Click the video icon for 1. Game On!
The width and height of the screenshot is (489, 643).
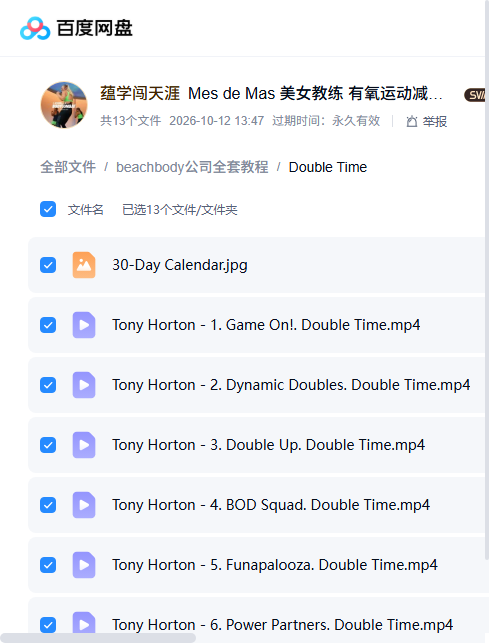(84, 325)
